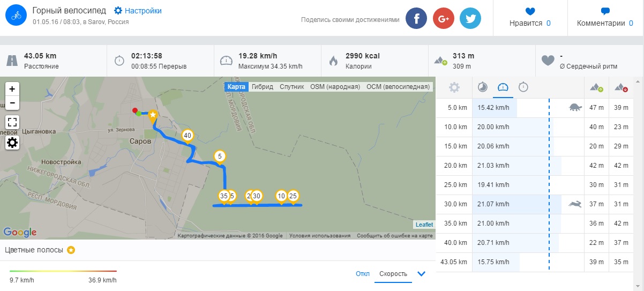Switch splits table to speedometer view
Screen dimensions: 644x291
tap(503, 87)
